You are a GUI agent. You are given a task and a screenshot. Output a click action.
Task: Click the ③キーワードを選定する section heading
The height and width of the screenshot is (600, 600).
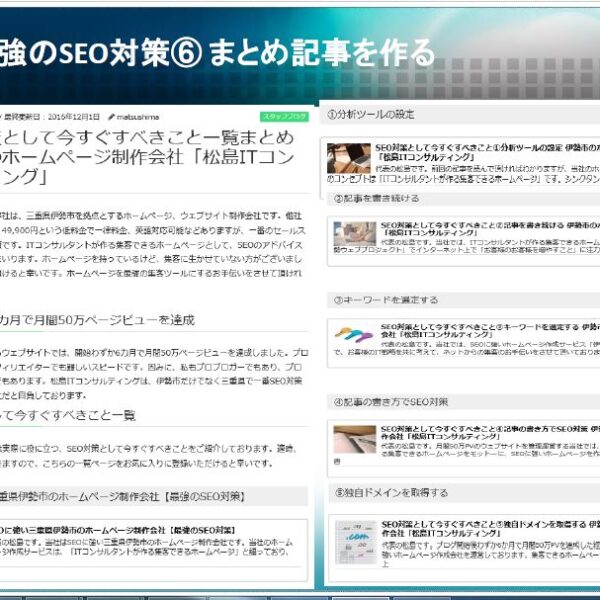[384, 299]
